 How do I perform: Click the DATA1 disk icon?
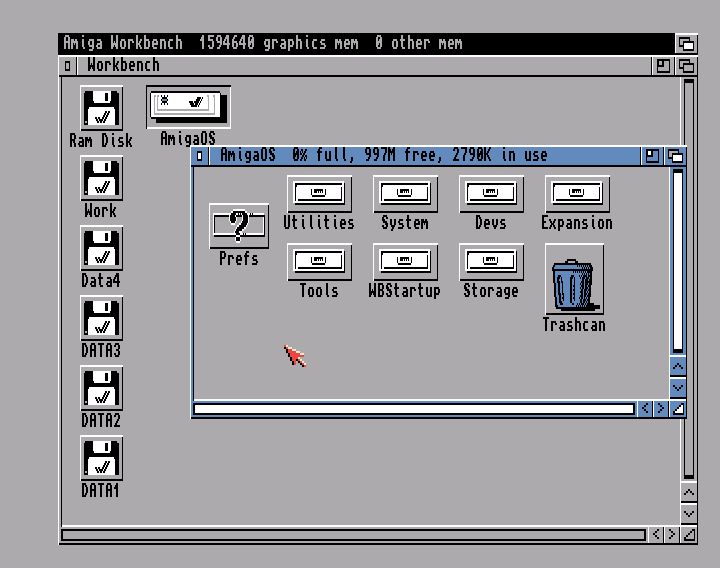point(101,459)
